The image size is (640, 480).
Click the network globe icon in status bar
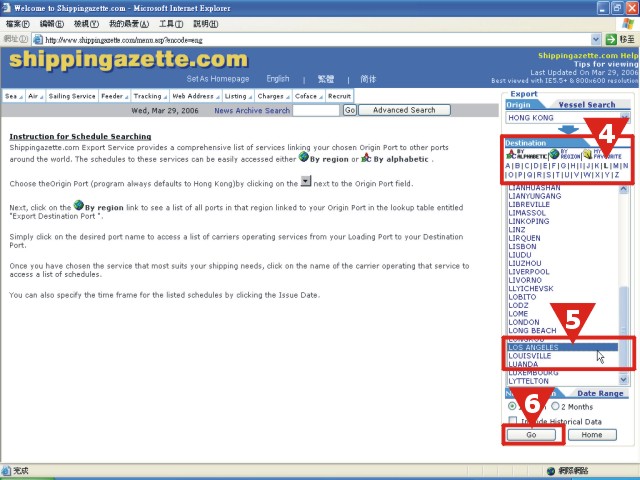coord(551,471)
